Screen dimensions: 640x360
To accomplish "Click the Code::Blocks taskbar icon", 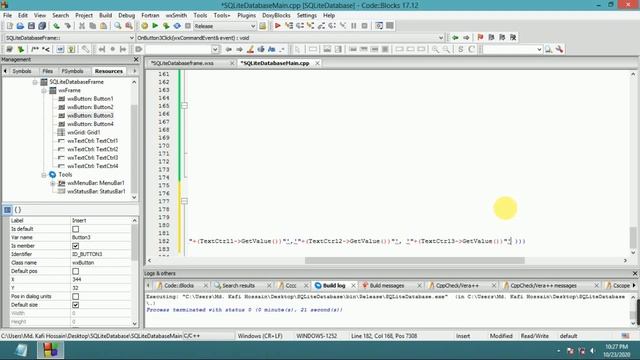I will point(51,350).
